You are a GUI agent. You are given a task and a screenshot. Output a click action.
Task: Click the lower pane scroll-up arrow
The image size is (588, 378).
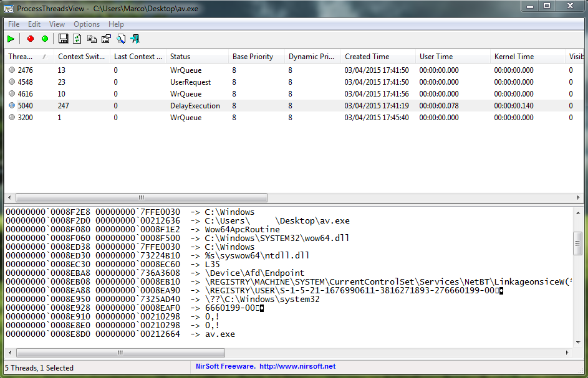[x=578, y=213]
